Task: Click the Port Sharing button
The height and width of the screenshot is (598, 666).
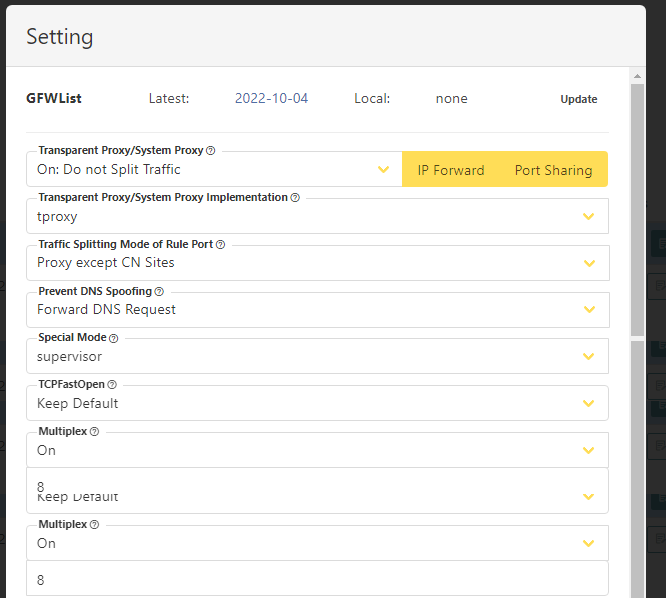Action: [x=553, y=170]
